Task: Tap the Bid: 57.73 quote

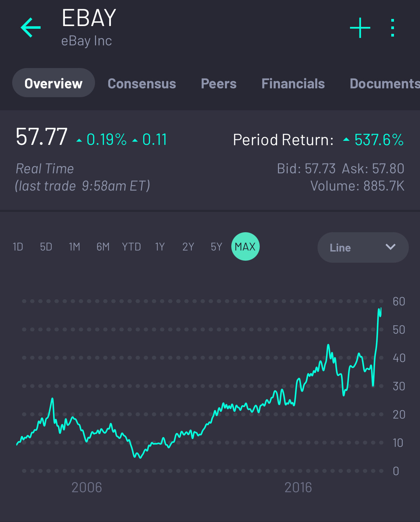Action: (306, 169)
